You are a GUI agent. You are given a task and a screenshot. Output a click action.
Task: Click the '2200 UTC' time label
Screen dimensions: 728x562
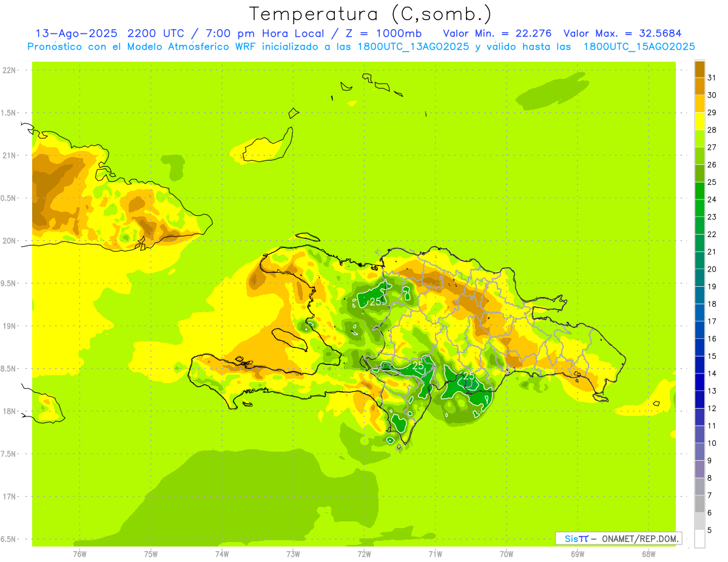tap(158, 33)
